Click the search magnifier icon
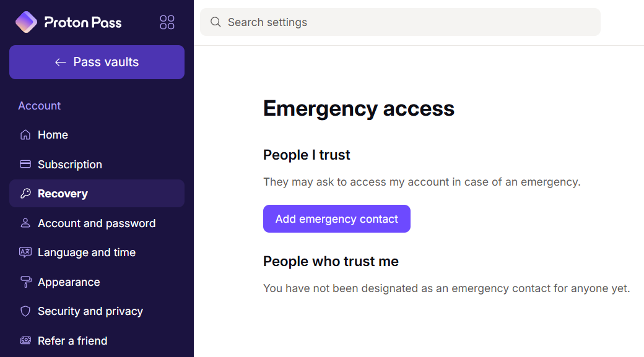Viewport: 644px width, 357px height. [215, 22]
